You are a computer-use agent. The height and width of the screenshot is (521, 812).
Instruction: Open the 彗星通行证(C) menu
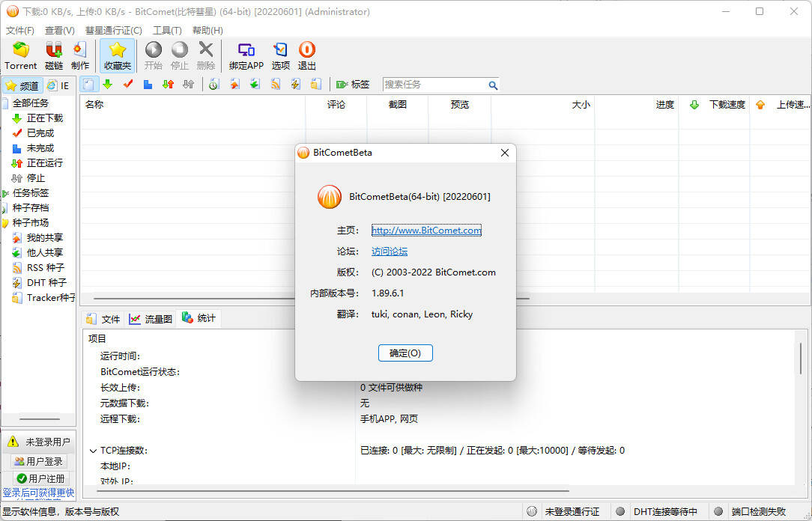(113, 31)
